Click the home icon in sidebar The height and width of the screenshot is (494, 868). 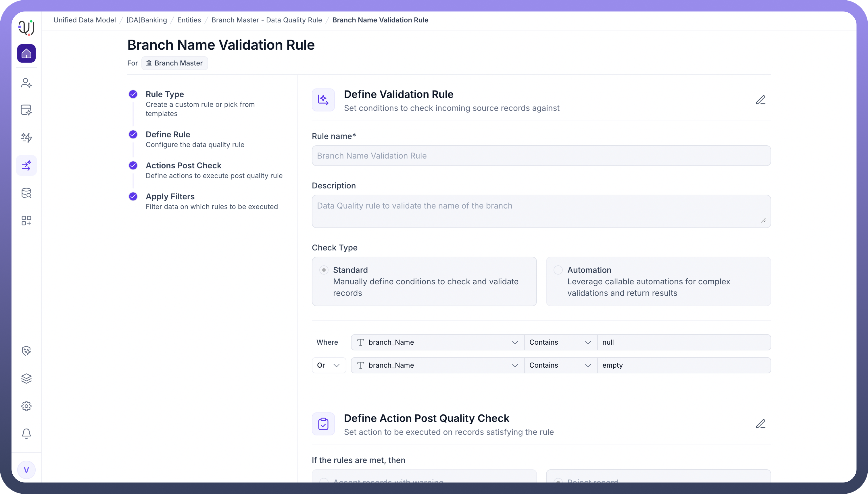coord(26,54)
